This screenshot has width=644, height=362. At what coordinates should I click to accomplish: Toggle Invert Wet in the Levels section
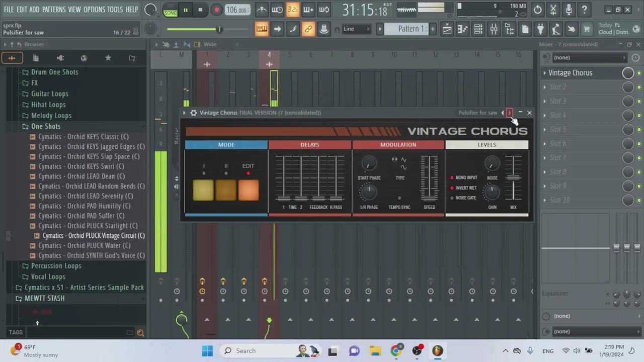[x=452, y=188]
